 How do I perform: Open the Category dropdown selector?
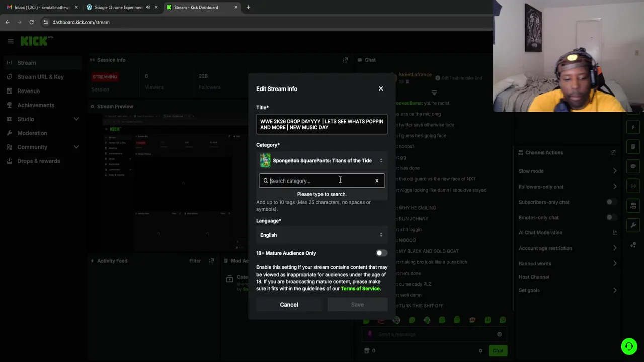(x=321, y=161)
